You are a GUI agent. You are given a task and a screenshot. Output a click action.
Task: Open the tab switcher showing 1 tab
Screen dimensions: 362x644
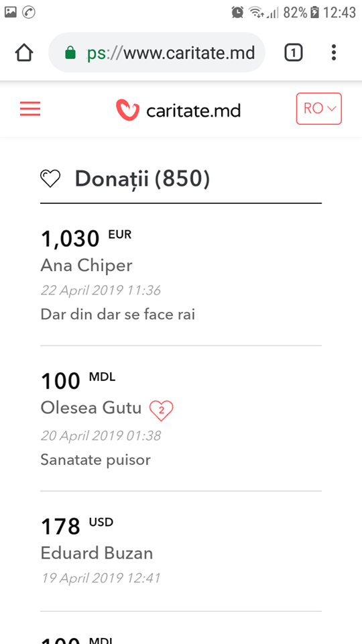(x=294, y=53)
